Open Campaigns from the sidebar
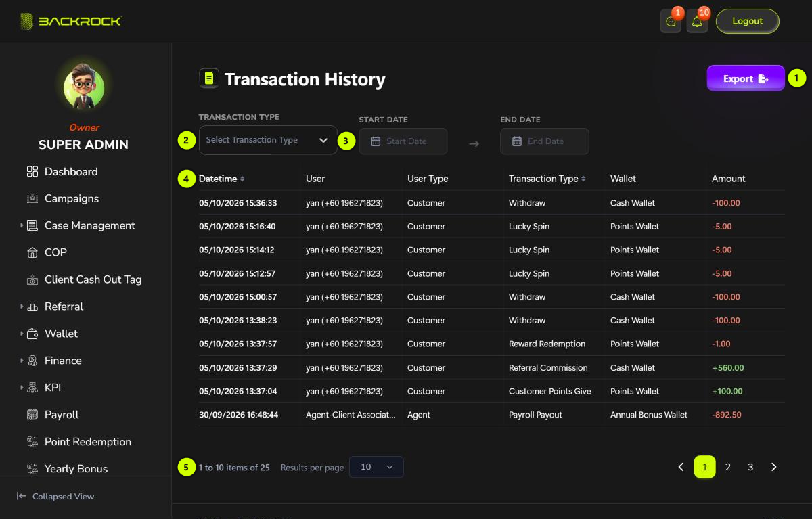Image resolution: width=812 pixels, height=519 pixels. coord(72,199)
